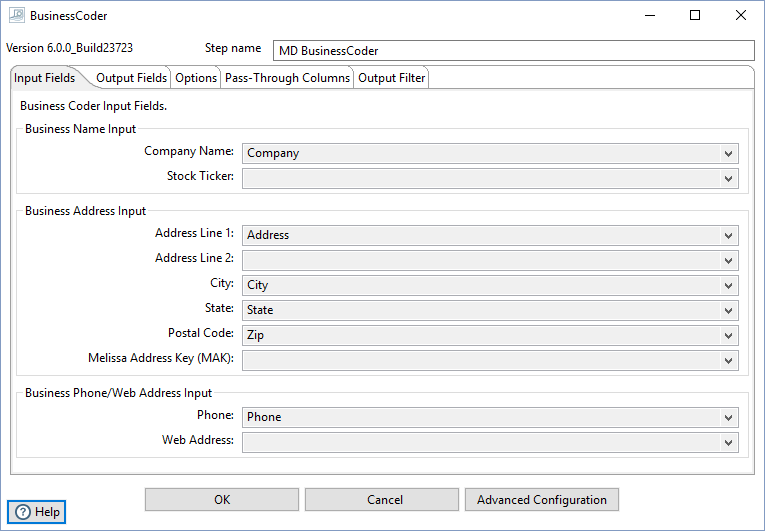The height and width of the screenshot is (531, 765).
Task: Expand the Address Line 1 dropdown
Action: coord(727,235)
